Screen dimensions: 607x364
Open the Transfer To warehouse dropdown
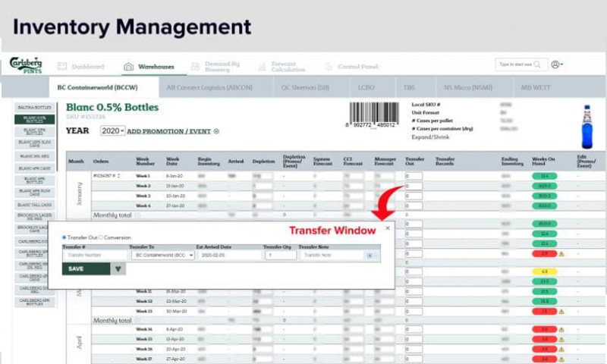pyautogui.click(x=163, y=256)
